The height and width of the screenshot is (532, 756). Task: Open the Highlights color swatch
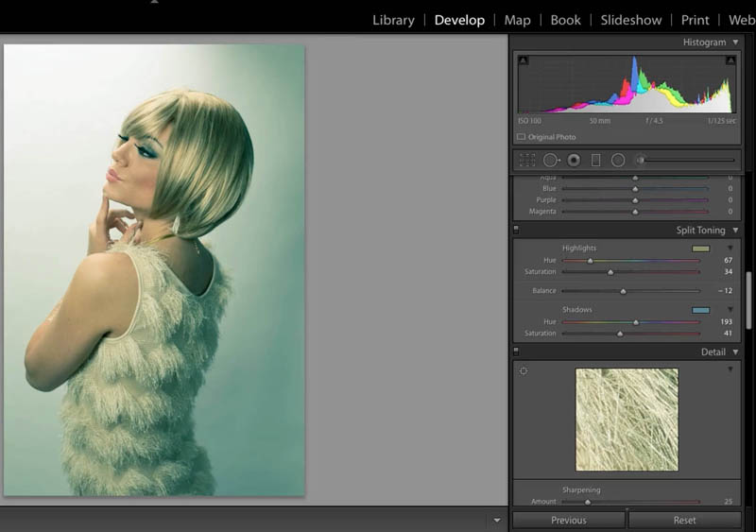pyautogui.click(x=700, y=249)
